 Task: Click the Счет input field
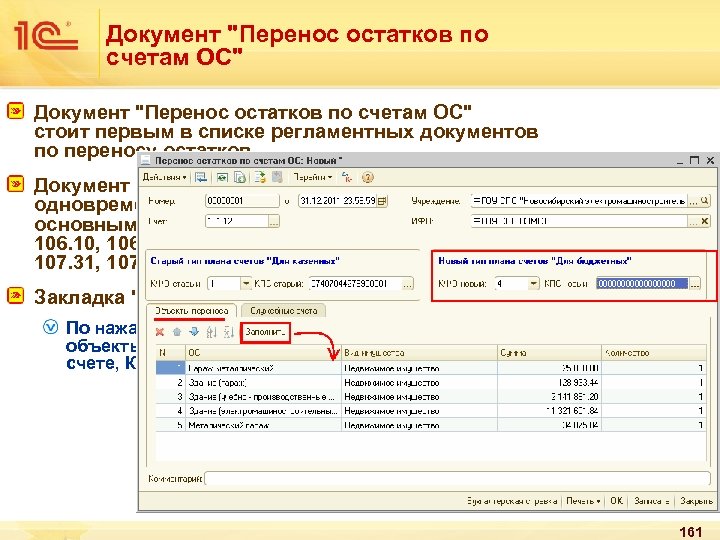pos(236,221)
